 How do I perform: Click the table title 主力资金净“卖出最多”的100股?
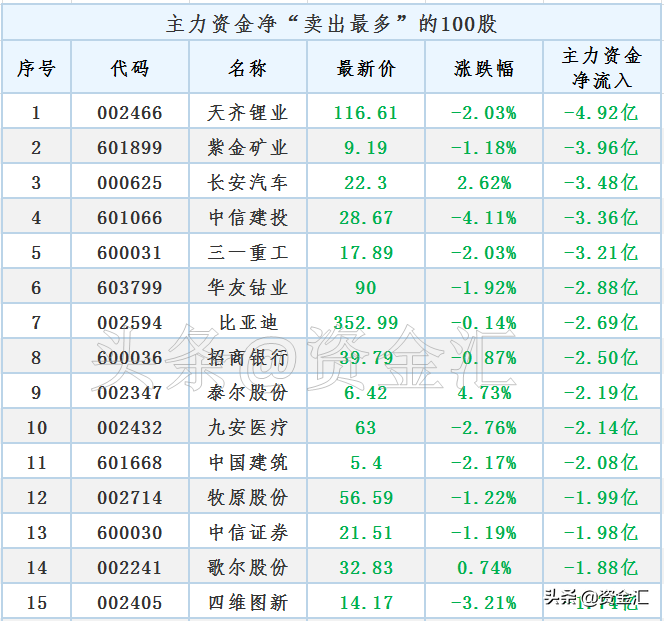pos(331,23)
